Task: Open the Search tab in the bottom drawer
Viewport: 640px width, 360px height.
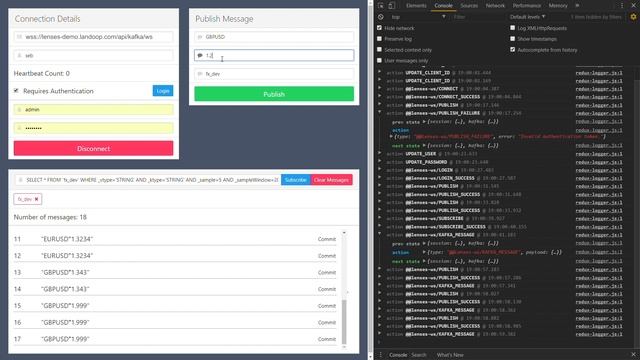Action: click(x=419, y=355)
